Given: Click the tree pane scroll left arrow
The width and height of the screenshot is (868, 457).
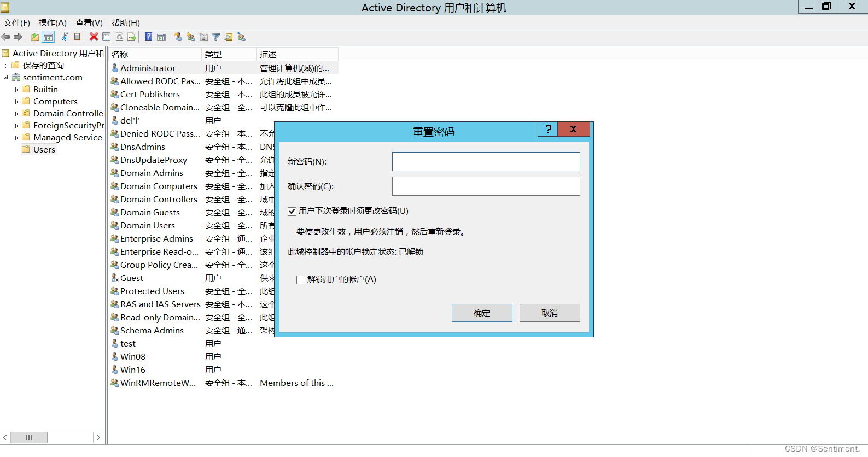Looking at the screenshot, I should [x=5, y=437].
